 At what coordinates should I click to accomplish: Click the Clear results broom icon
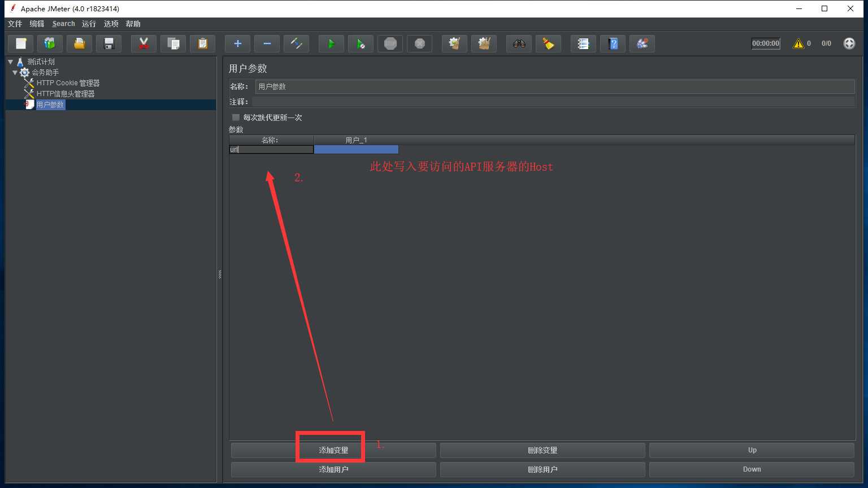click(x=454, y=43)
